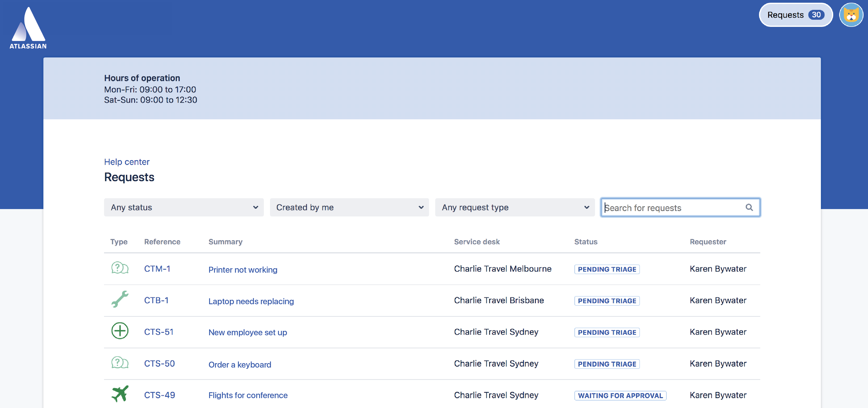
Task: Open your profile avatar in the top right
Action: pos(851,15)
